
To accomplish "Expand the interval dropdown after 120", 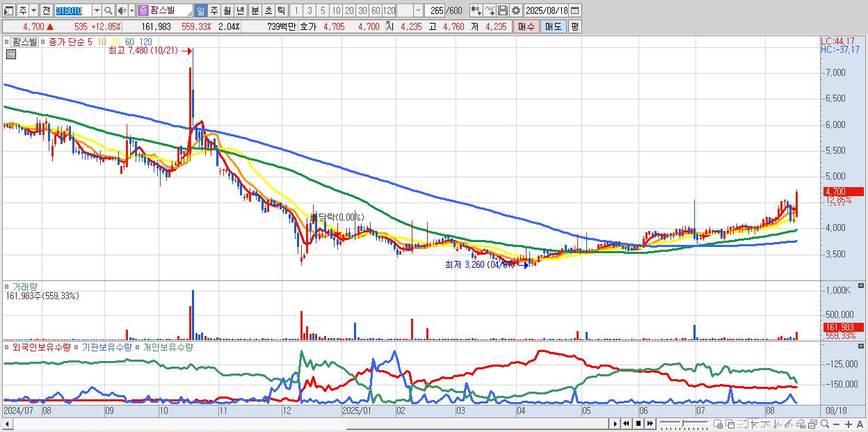I will click(x=418, y=10).
